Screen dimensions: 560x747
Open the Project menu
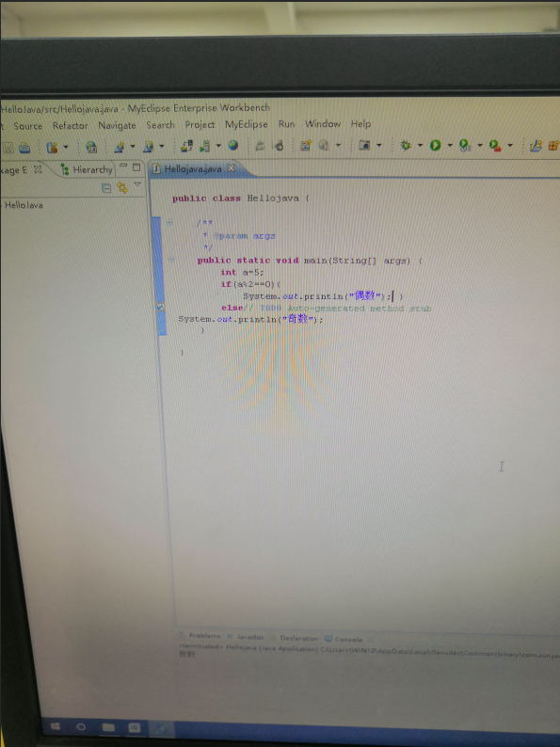[x=200, y=124]
